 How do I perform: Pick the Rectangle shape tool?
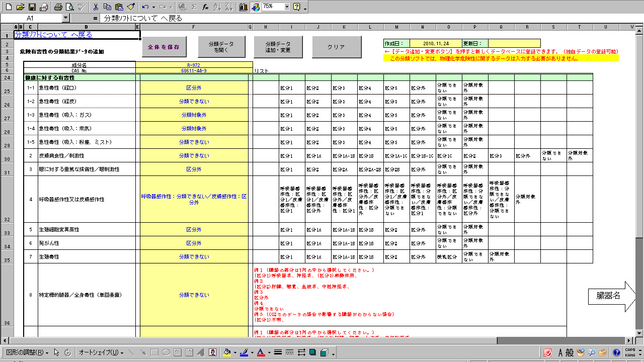[155, 352]
